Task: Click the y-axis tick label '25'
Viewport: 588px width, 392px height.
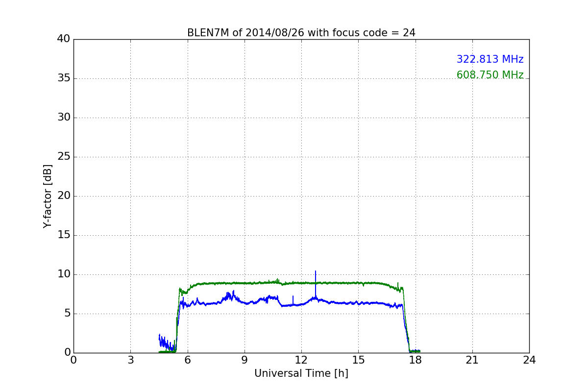Action: 64,157
